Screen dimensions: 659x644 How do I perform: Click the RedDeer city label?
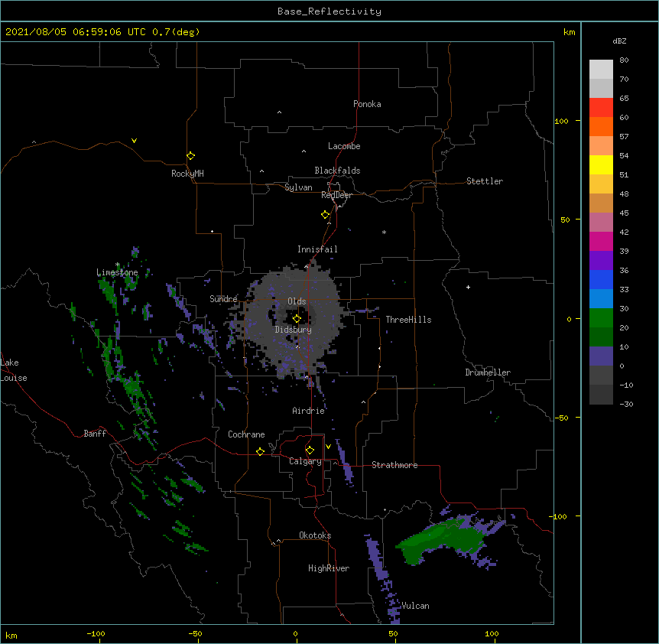tap(336, 195)
